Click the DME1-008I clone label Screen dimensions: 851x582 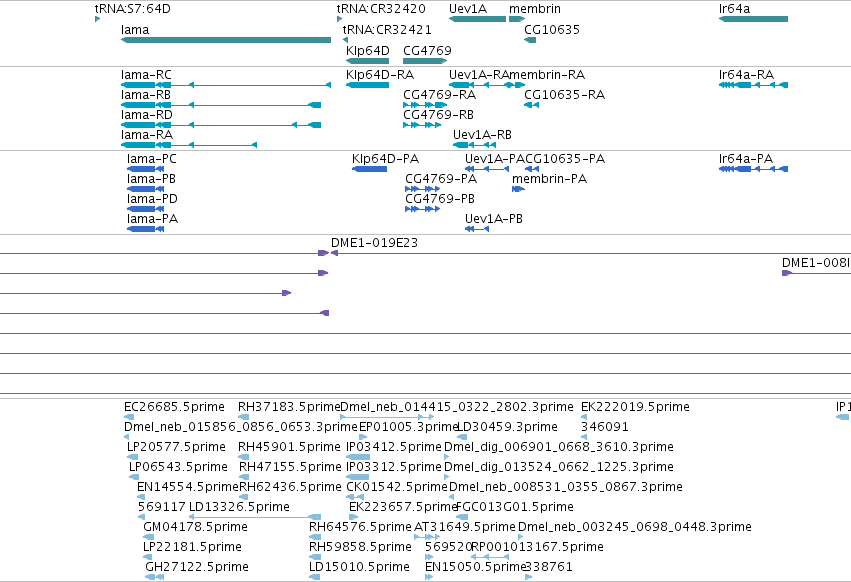point(816,263)
